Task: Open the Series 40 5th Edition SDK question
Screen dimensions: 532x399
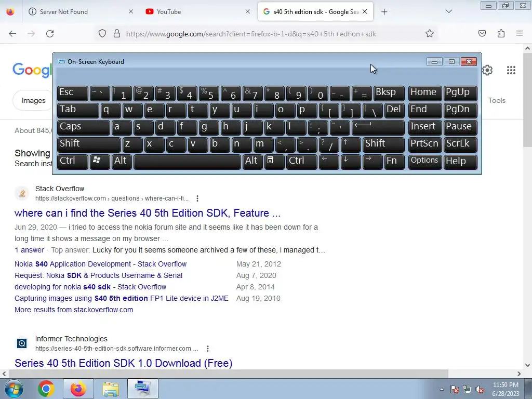Action: [147, 213]
